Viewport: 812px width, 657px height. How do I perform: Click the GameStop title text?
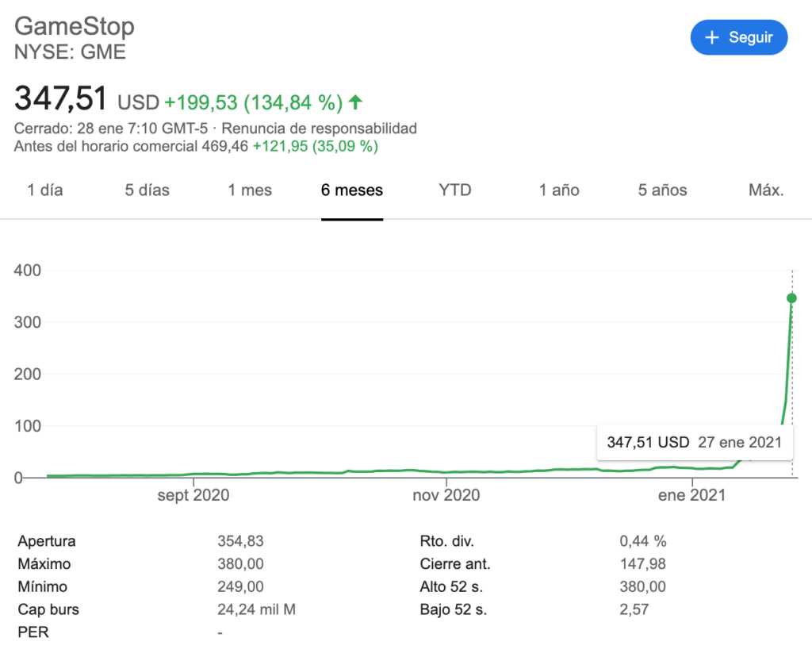pos(75,26)
